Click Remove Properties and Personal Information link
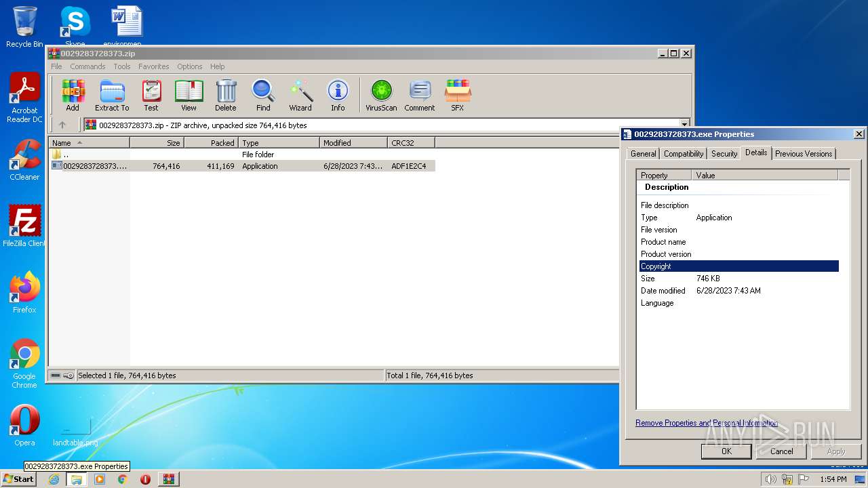The width and height of the screenshot is (868, 488). 707,423
